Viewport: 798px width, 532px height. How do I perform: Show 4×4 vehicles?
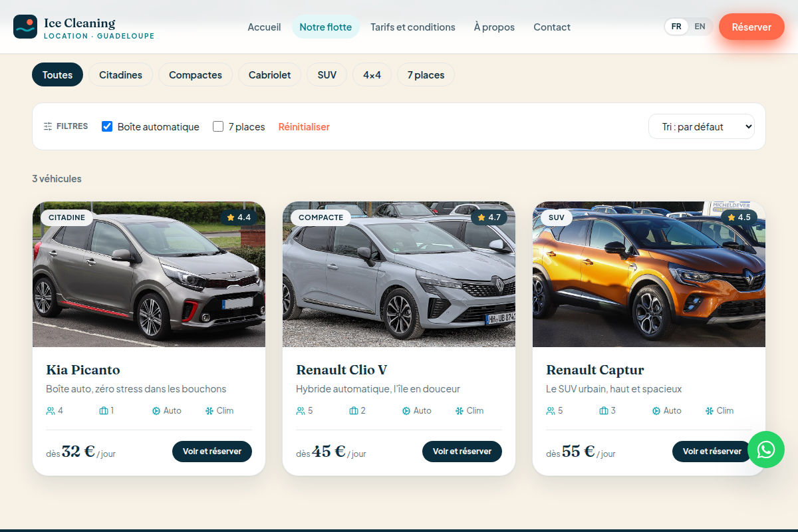(372, 74)
